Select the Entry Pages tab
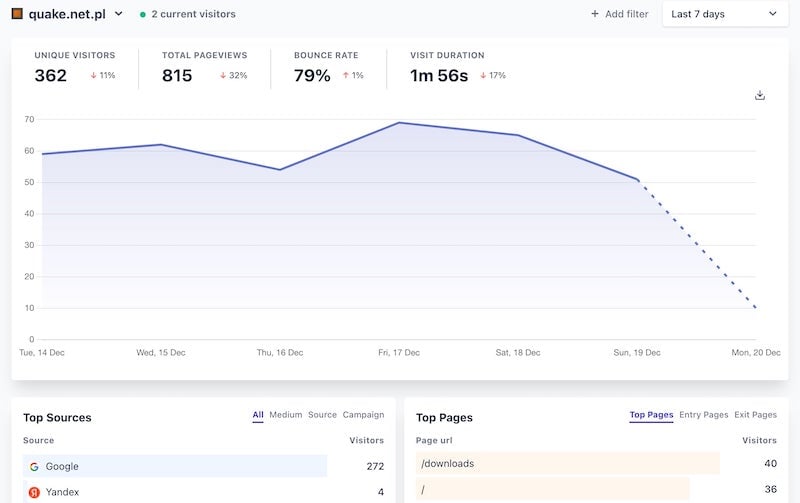 click(x=704, y=415)
